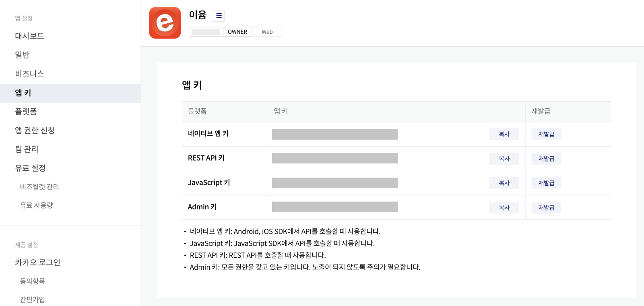Copy the JavaScript 키 with 복사

504,183
